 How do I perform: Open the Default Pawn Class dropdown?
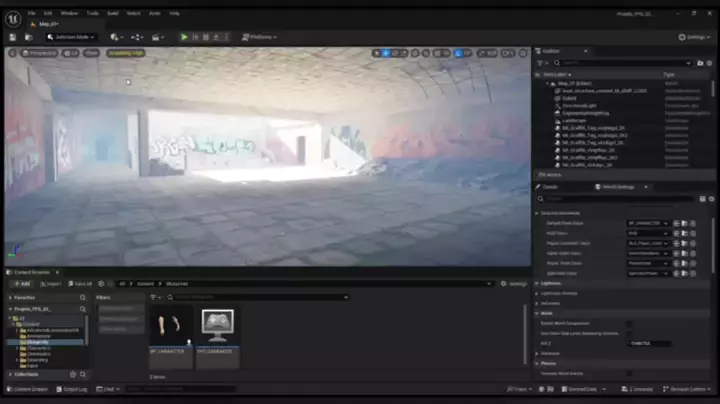click(x=648, y=222)
